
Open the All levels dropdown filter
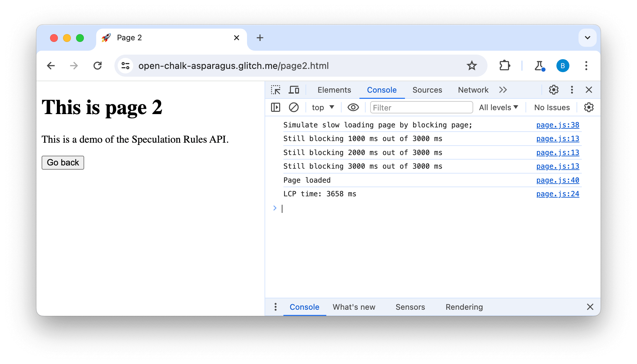[x=499, y=108]
